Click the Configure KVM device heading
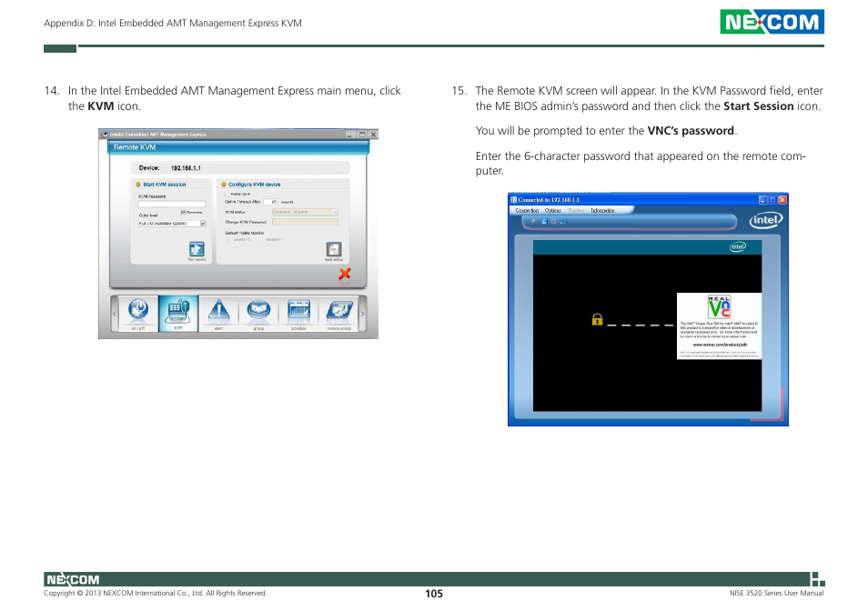The width and height of the screenshot is (868, 611). point(254,185)
